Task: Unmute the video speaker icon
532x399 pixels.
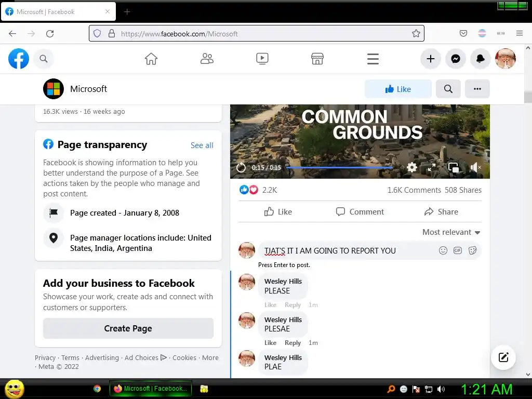Action: click(475, 167)
